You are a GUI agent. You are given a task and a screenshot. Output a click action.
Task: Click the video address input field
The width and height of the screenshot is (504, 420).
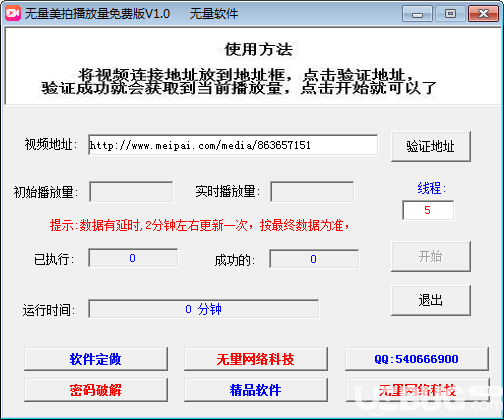233,145
